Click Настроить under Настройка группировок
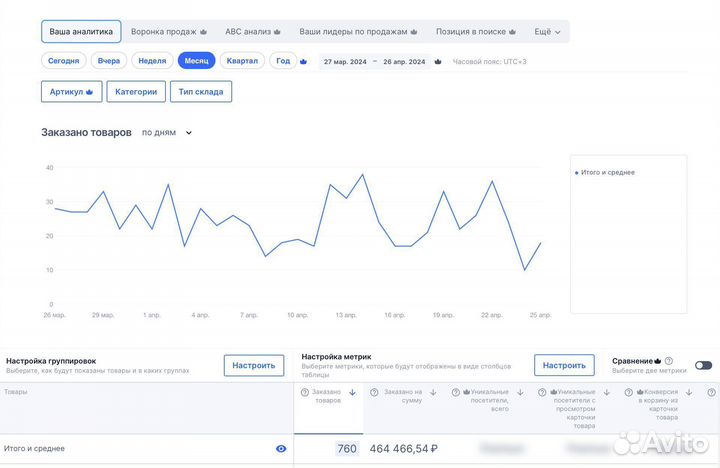Screen dimensions: 720x468 [253, 365]
